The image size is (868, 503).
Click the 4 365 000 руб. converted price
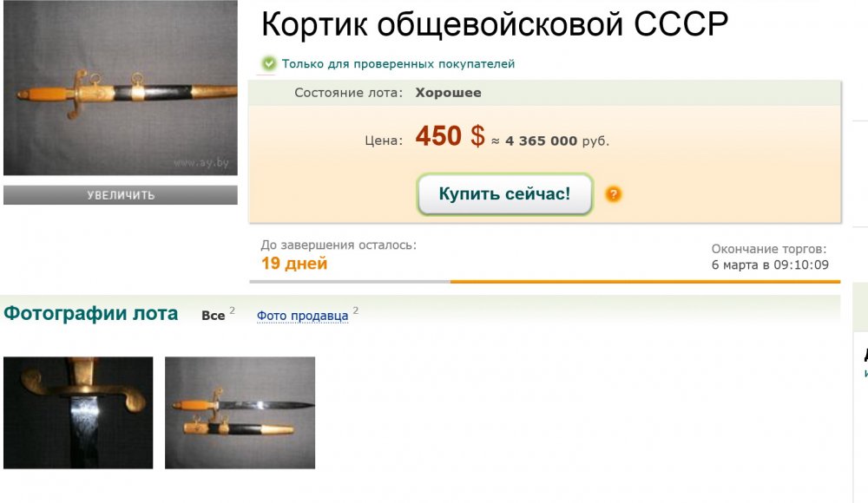pos(557,141)
